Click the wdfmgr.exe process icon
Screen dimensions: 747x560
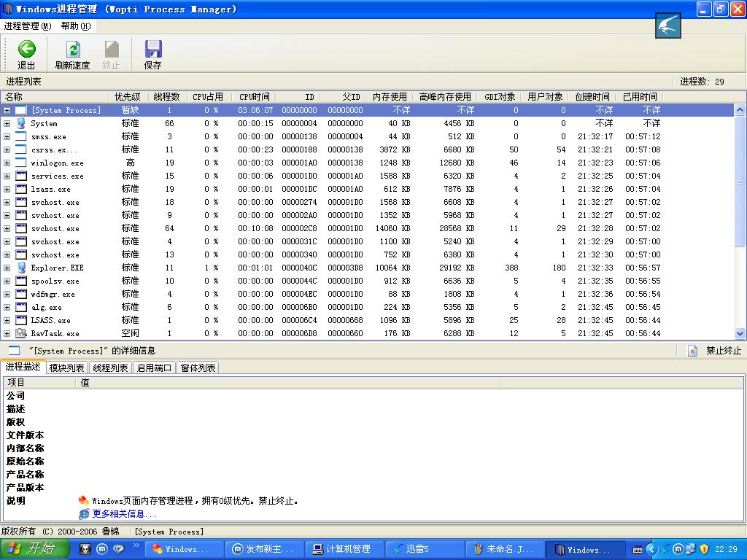pyautogui.click(x=21, y=295)
